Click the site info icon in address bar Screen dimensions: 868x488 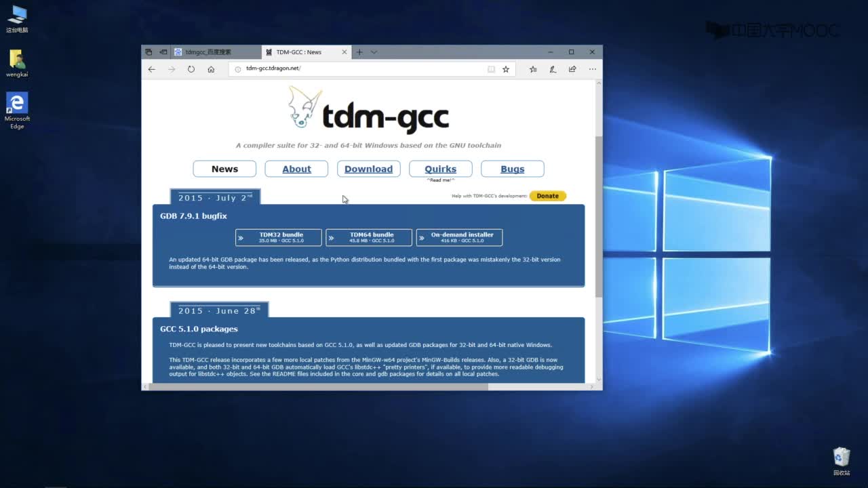click(237, 69)
